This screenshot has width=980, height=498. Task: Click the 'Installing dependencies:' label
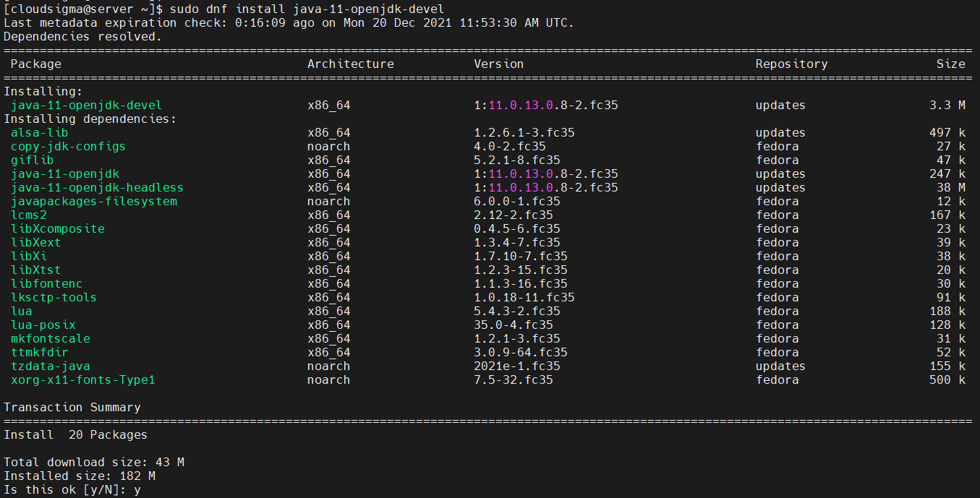tap(90, 119)
